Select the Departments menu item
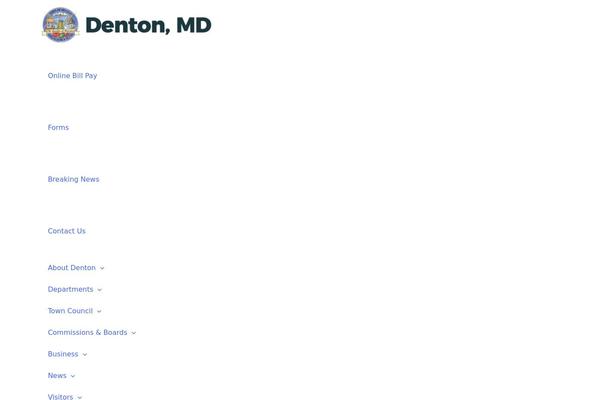Screen dimensions: 600x400 (x=70, y=290)
